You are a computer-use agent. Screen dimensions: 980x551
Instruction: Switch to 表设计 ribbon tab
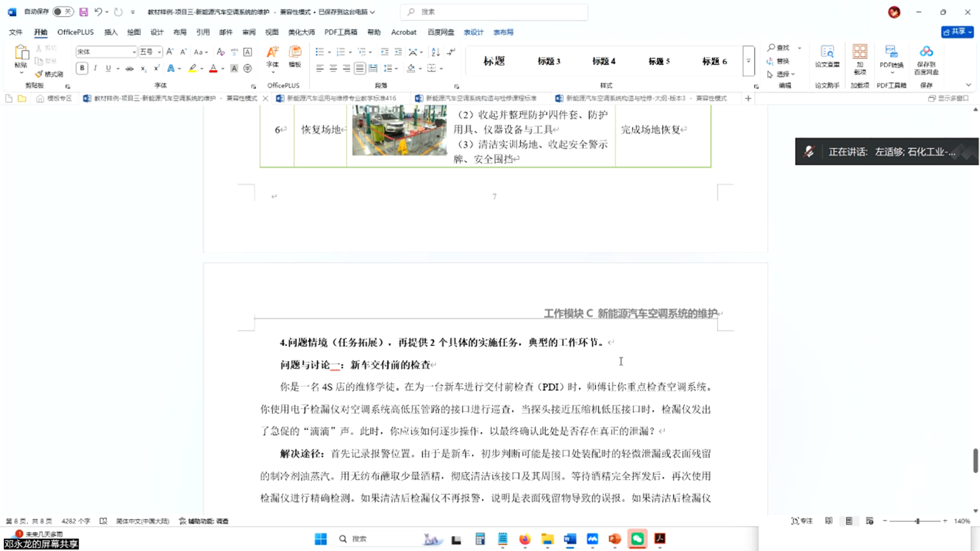(473, 32)
